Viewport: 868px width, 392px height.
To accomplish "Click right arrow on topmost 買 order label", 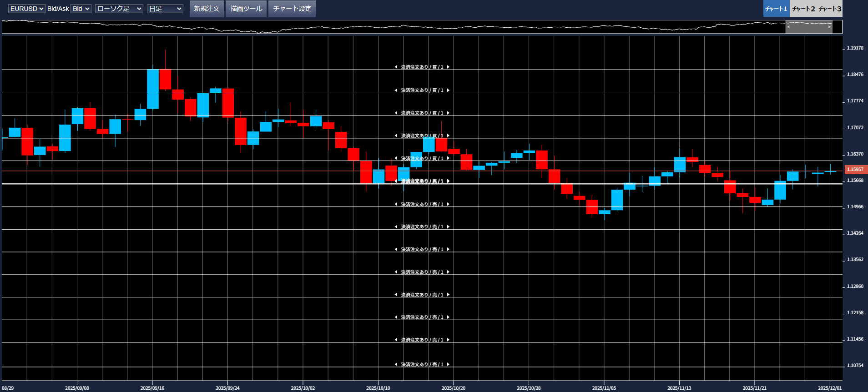I will tap(448, 67).
